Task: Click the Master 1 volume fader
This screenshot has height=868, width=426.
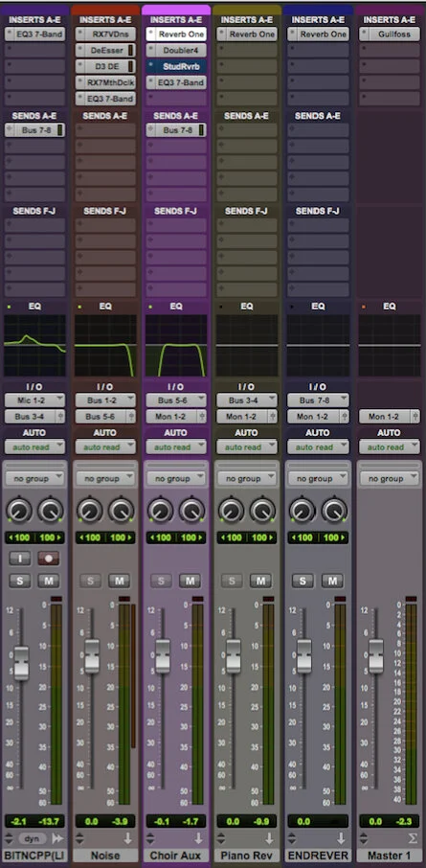Action: point(376,656)
